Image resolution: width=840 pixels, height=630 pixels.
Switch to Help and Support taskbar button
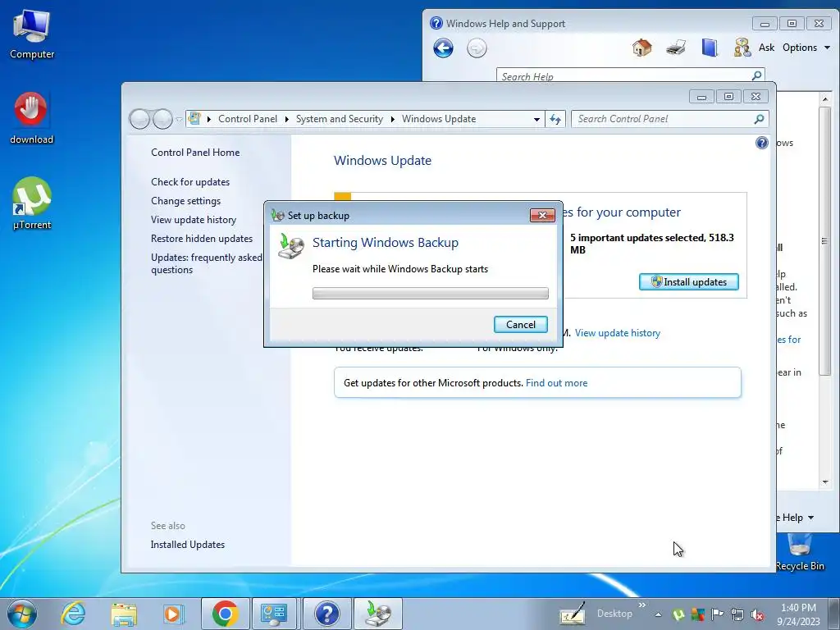tap(326, 614)
